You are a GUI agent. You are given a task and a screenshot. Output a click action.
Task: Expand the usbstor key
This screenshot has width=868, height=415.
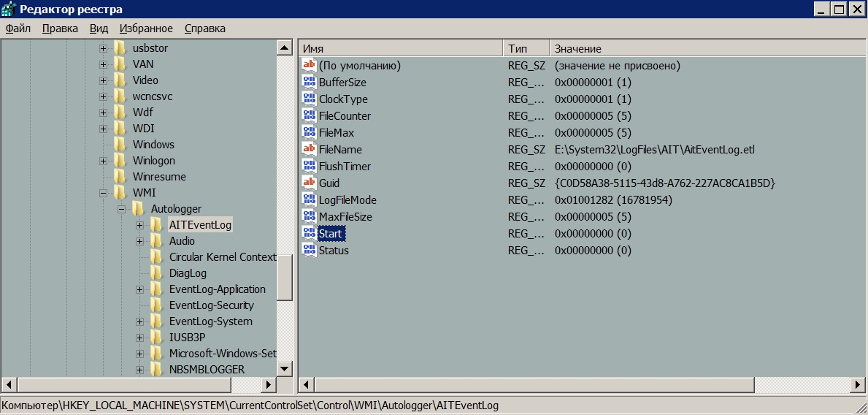click(103, 49)
